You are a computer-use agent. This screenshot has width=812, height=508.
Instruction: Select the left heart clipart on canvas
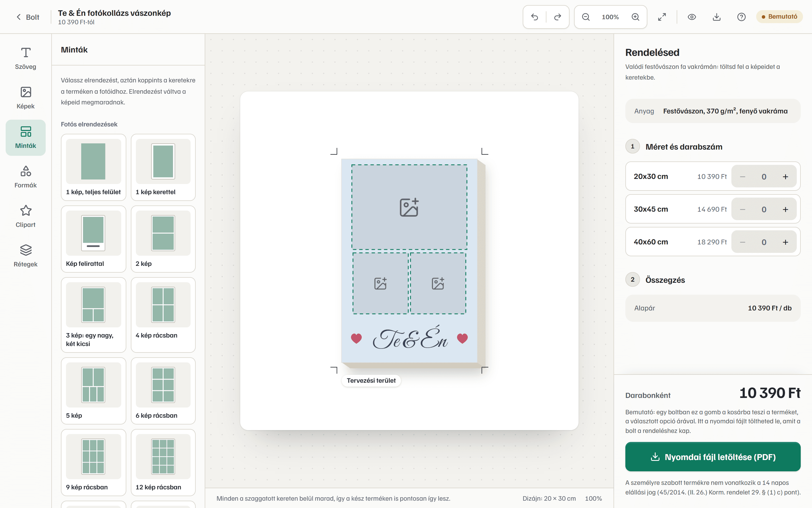click(356, 338)
